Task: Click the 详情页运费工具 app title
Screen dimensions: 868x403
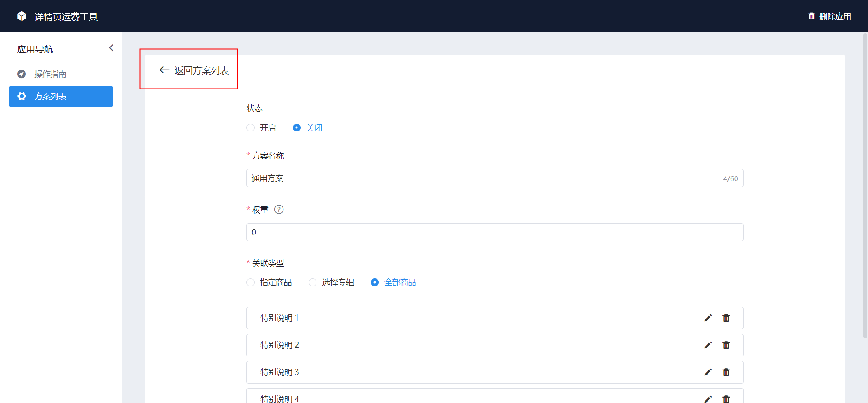Action: 66,17
